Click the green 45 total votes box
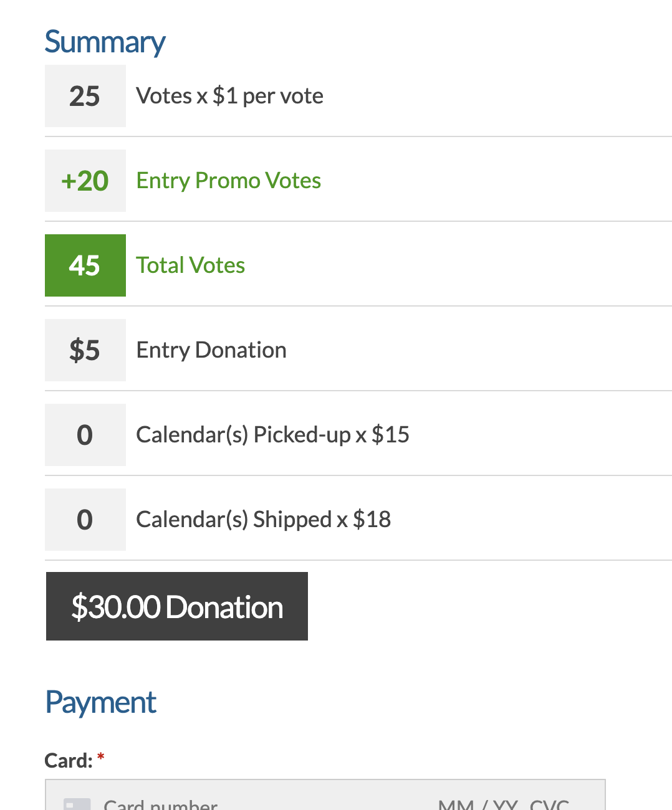This screenshot has width=672, height=810. [x=85, y=265]
